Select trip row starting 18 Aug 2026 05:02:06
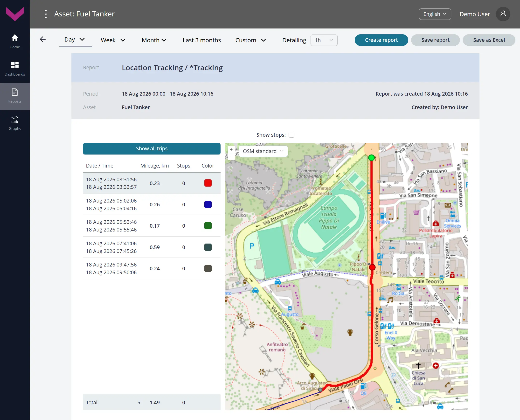 point(152,204)
